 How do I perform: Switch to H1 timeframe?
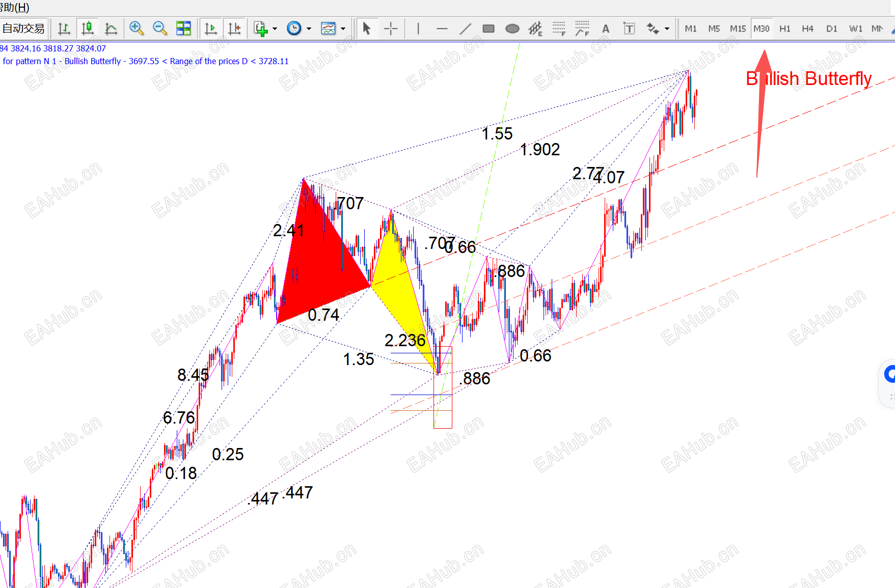point(785,29)
